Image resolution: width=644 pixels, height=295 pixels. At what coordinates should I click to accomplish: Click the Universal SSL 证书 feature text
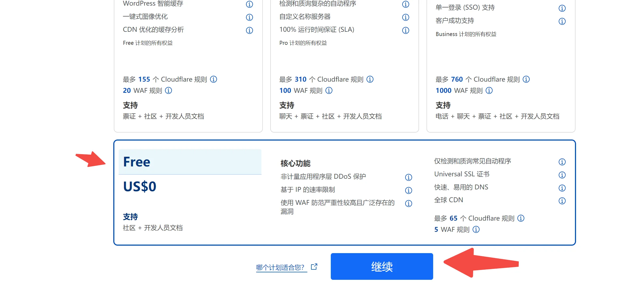(462, 174)
